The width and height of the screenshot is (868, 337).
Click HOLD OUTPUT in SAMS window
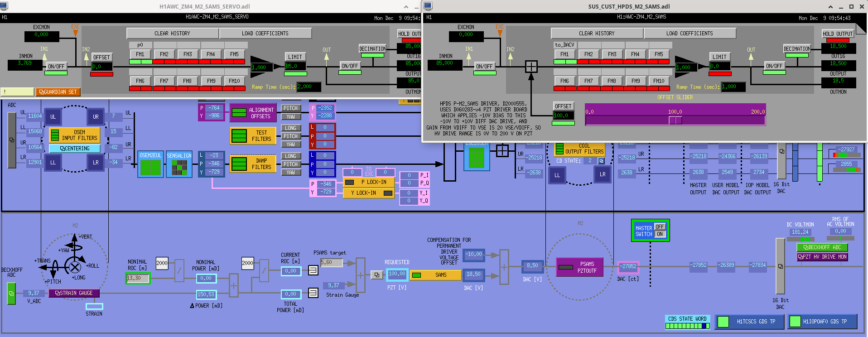coord(838,34)
